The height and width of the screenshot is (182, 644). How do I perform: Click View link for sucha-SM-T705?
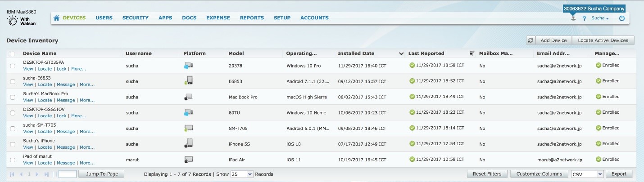coord(28,132)
